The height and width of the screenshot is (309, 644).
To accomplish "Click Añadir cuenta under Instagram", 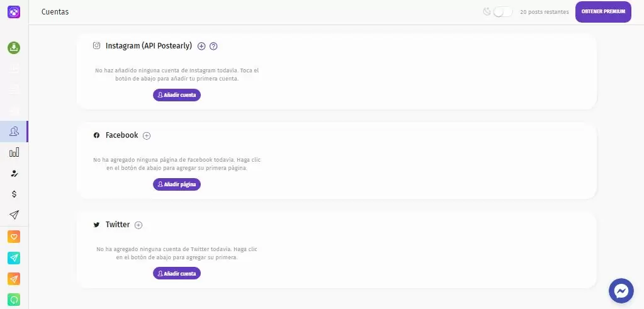I will click(177, 95).
